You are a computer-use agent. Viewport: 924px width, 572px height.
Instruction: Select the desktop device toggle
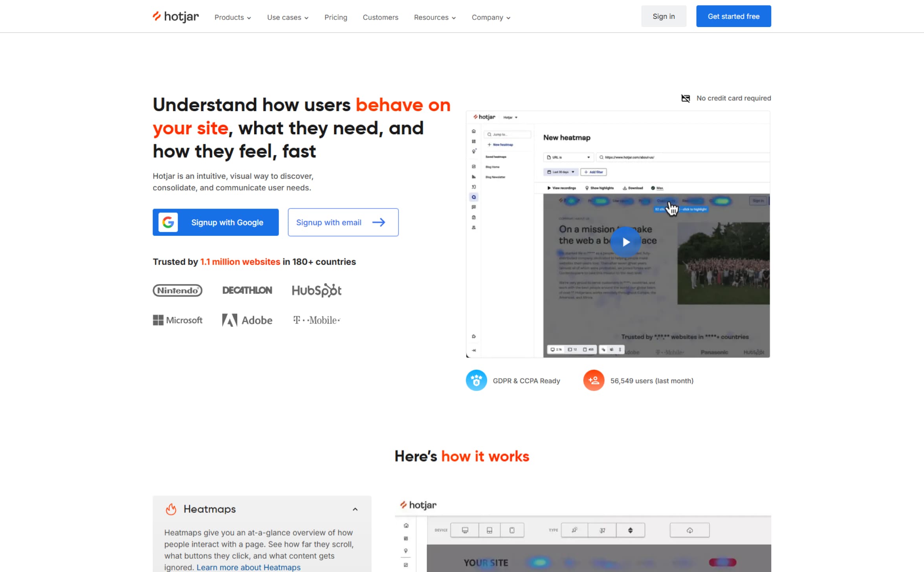[465, 530]
